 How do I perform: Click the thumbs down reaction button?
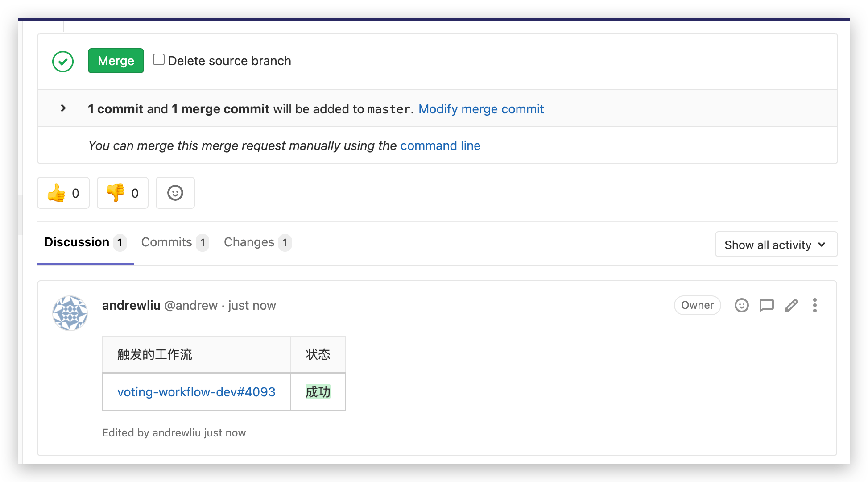click(x=123, y=193)
